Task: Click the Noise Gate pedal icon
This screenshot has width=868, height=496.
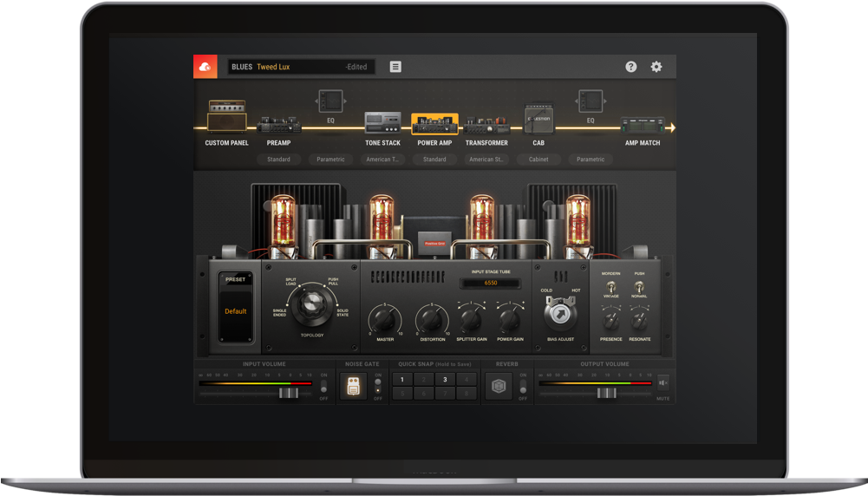Action: (x=354, y=386)
